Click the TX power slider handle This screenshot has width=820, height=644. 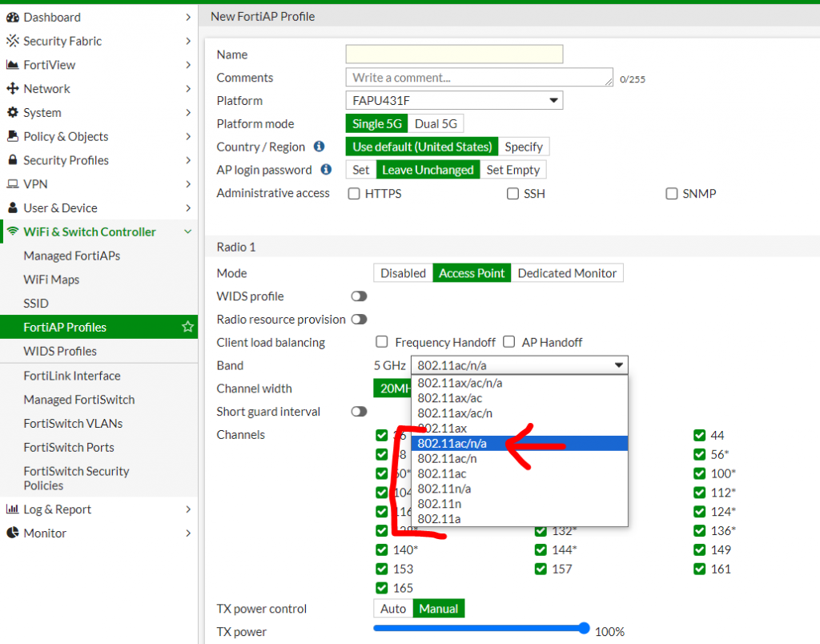click(584, 628)
